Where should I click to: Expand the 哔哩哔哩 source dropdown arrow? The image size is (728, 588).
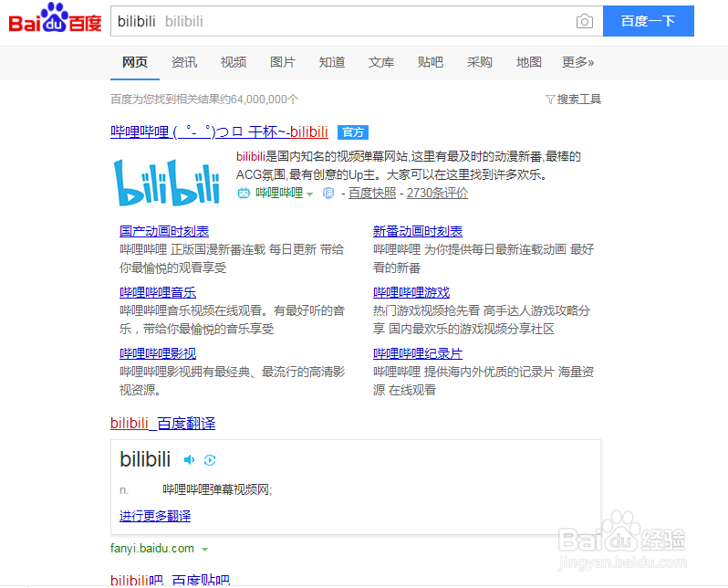309,194
